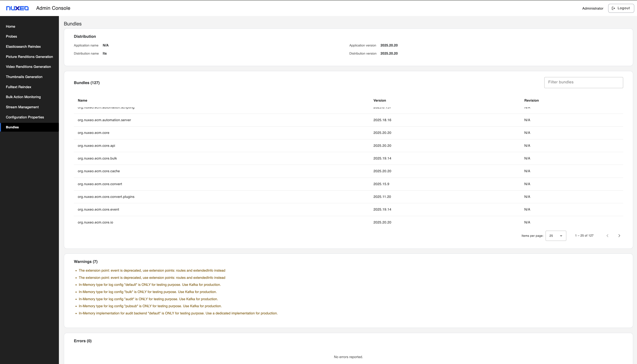The width and height of the screenshot is (637, 364).
Task: Focus the Filter bundles input field
Action: click(583, 82)
